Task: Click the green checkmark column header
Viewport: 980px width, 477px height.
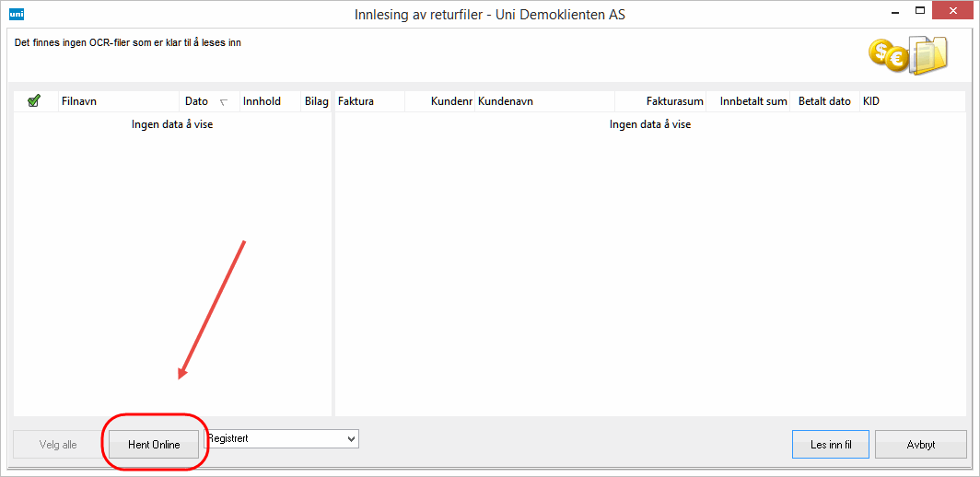Action: (x=34, y=101)
